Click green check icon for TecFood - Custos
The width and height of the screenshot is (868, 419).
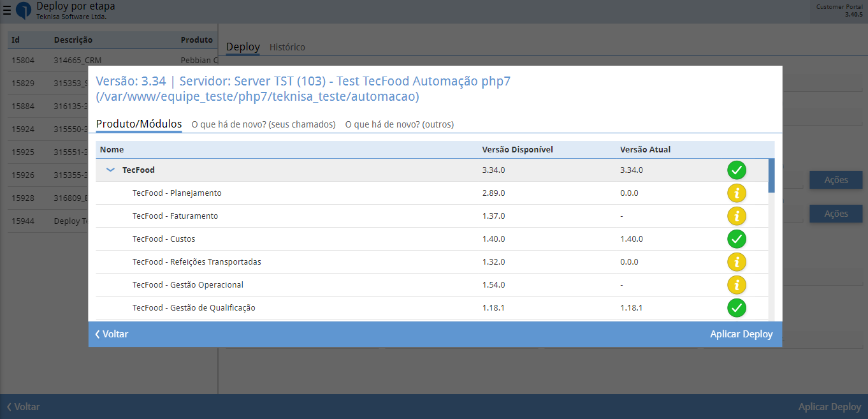tap(737, 239)
